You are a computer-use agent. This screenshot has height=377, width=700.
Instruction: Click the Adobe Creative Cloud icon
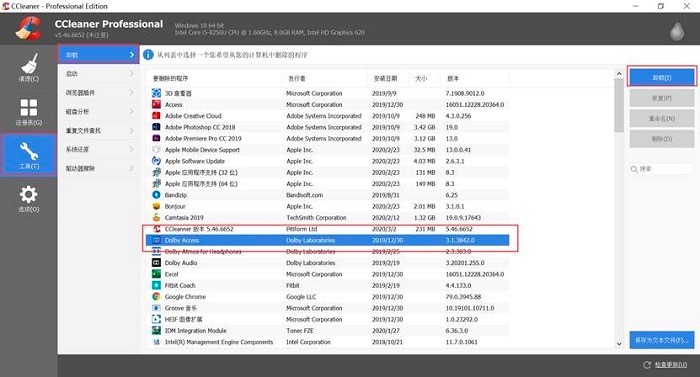[156, 115]
